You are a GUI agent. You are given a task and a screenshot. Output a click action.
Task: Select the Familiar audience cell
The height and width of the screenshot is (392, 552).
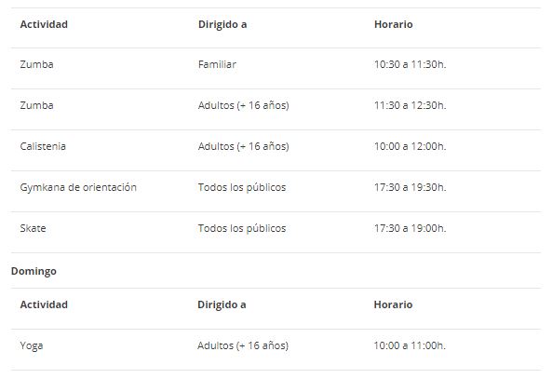tap(217, 64)
